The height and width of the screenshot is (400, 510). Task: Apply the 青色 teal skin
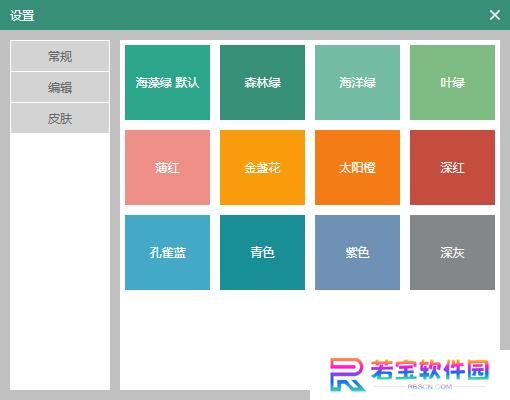[x=262, y=252]
